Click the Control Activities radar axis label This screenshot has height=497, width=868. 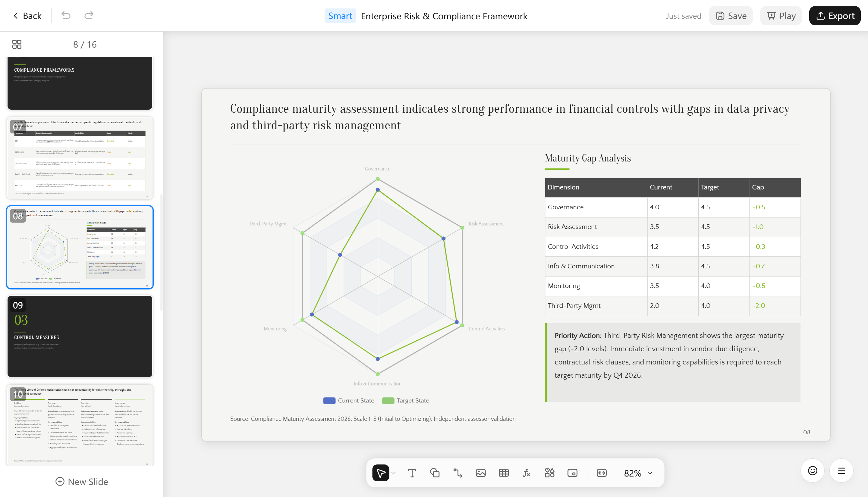(486, 328)
